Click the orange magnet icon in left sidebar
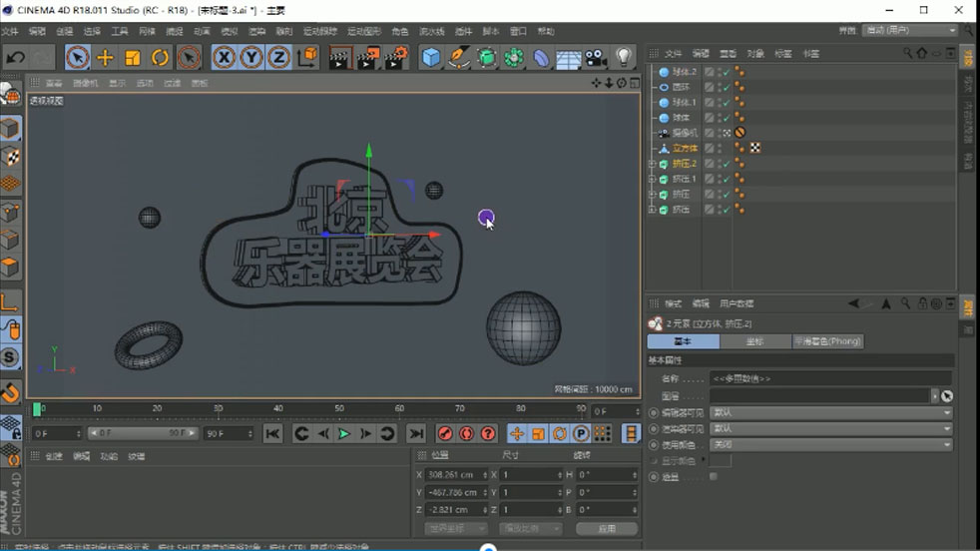The height and width of the screenshot is (551, 980). 11,392
